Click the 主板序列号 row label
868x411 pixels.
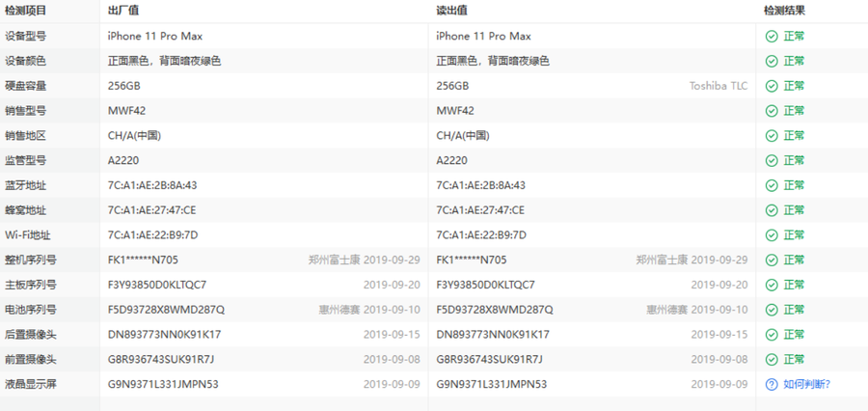coord(31,286)
